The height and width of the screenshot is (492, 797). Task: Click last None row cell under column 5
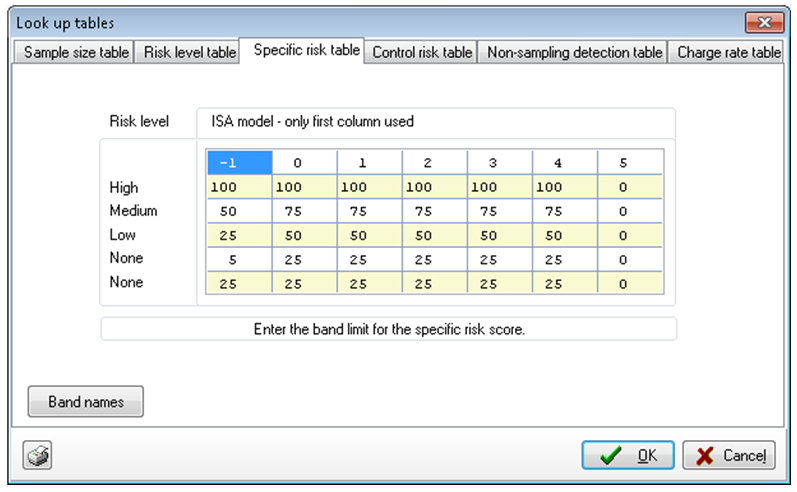point(630,284)
